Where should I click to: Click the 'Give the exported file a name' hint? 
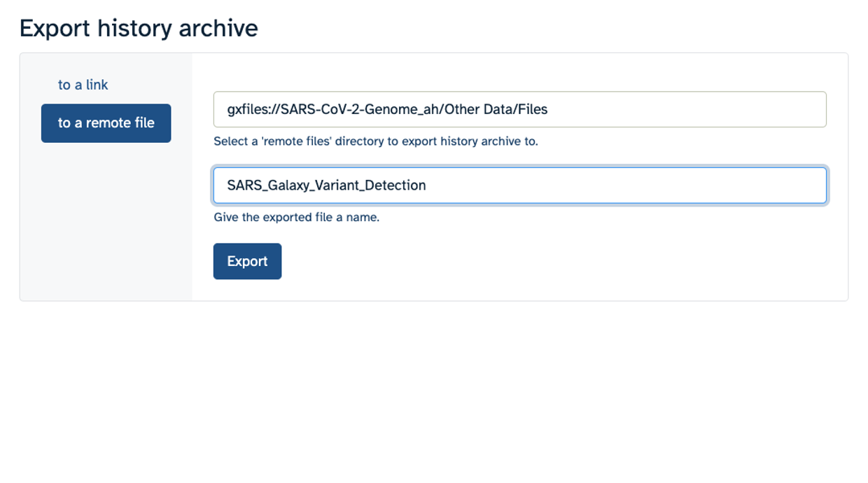[x=296, y=217]
